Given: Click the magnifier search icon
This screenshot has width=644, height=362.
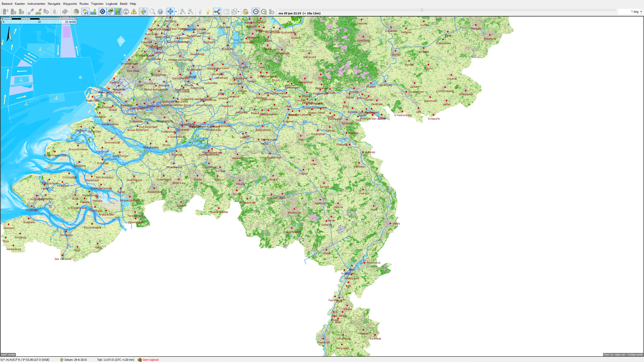Looking at the screenshot, I should coord(152,12).
